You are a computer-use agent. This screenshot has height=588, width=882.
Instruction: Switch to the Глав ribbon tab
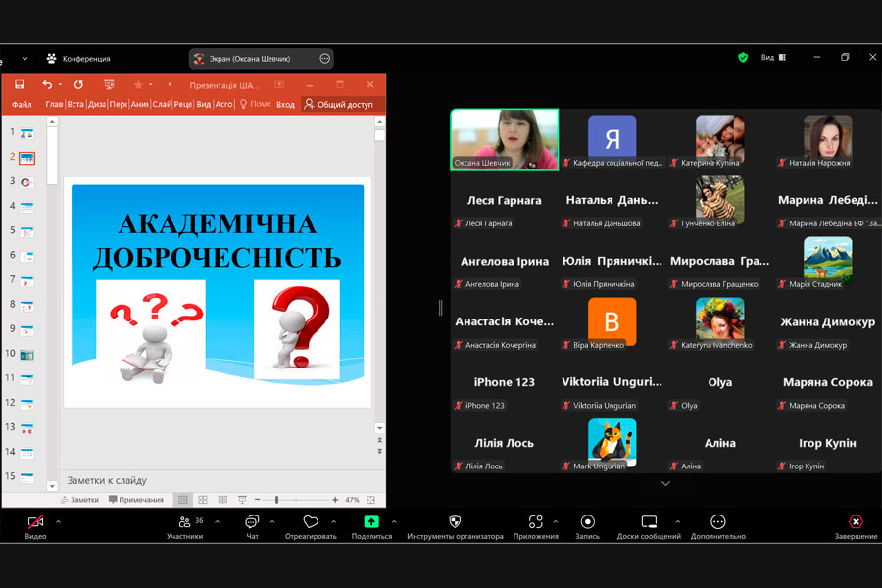click(54, 104)
